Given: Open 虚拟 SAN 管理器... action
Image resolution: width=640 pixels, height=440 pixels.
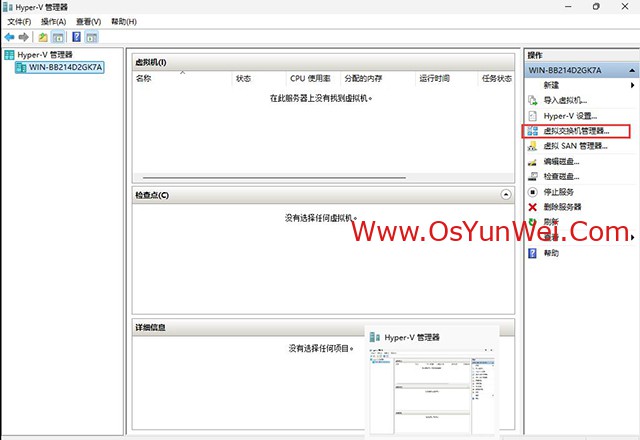Looking at the screenshot, I should 576,146.
